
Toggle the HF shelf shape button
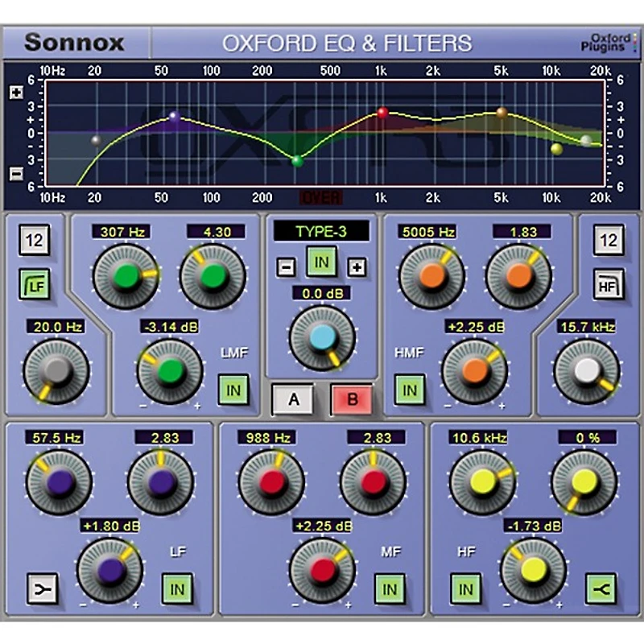601,589
